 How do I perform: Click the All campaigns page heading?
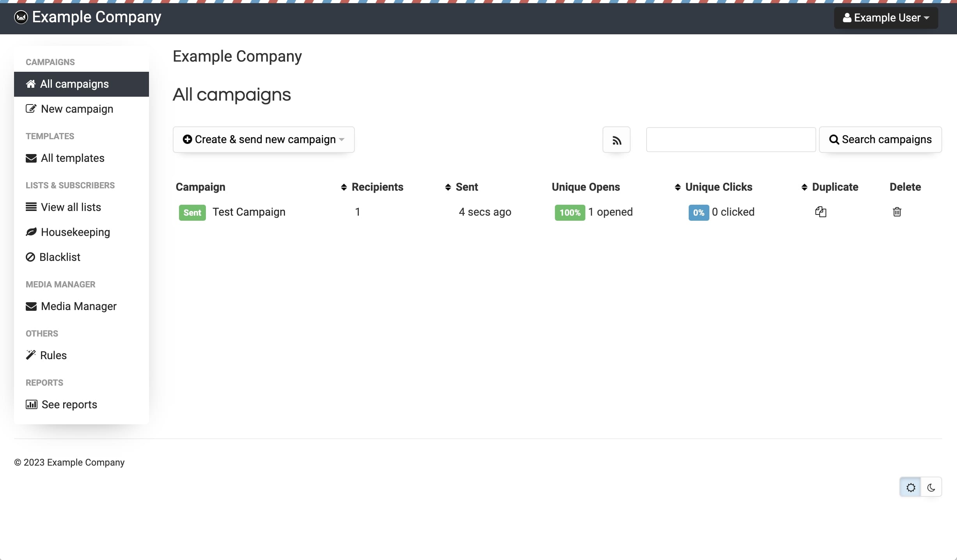(232, 95)
